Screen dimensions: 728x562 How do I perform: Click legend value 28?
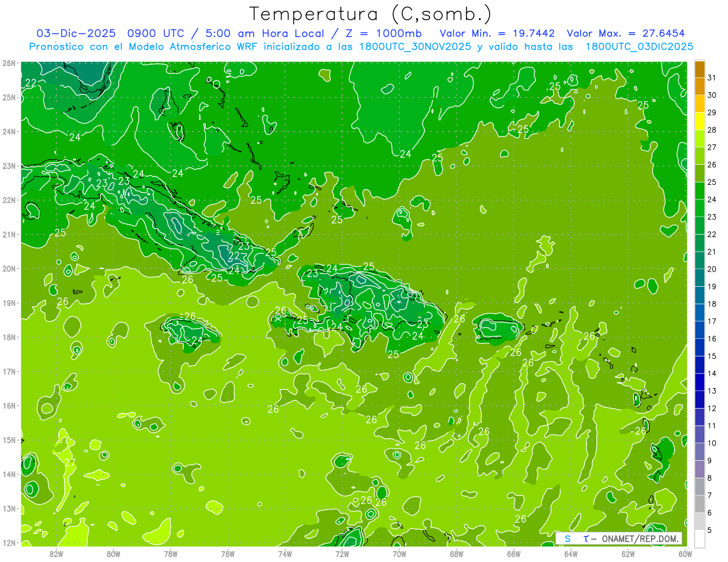coord(712,130)
